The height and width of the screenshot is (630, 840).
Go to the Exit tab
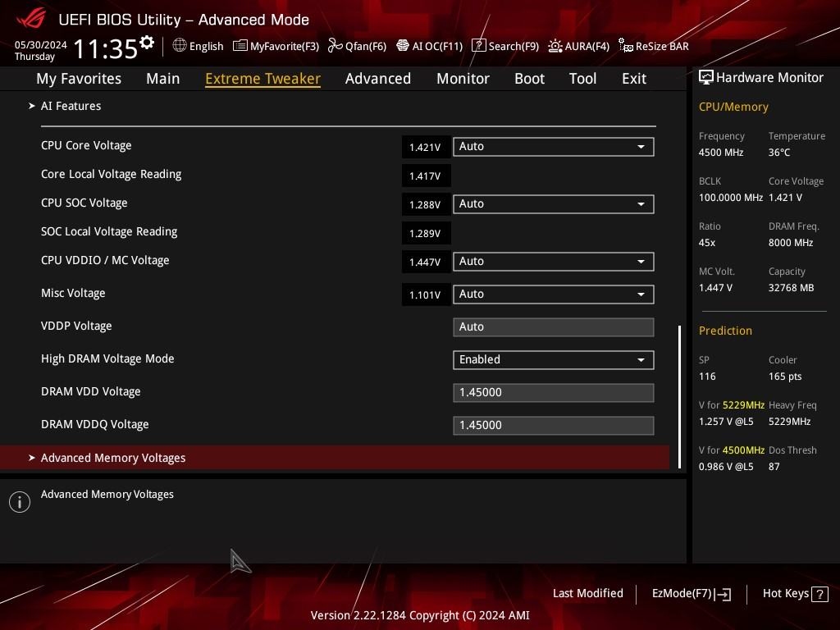(x=634, y=79)
